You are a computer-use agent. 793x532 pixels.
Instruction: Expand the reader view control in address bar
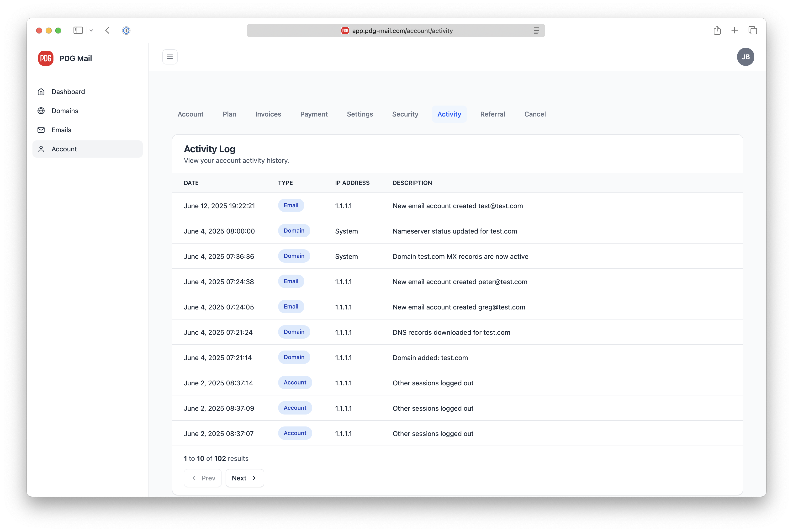pyautogui.click(x=537, y=31)
